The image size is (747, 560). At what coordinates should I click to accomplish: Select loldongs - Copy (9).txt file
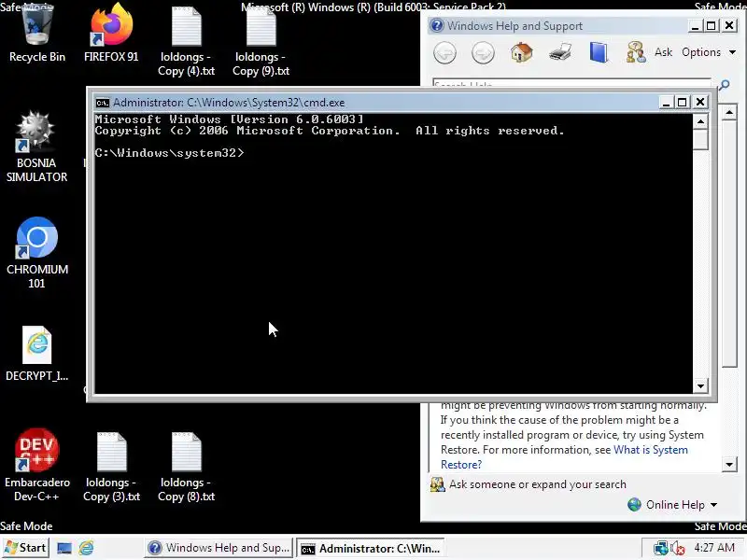(261, 41)
